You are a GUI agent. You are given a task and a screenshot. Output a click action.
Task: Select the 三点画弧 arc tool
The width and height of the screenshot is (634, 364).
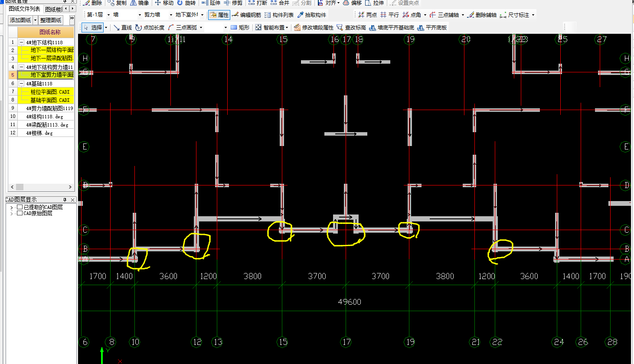183,27
